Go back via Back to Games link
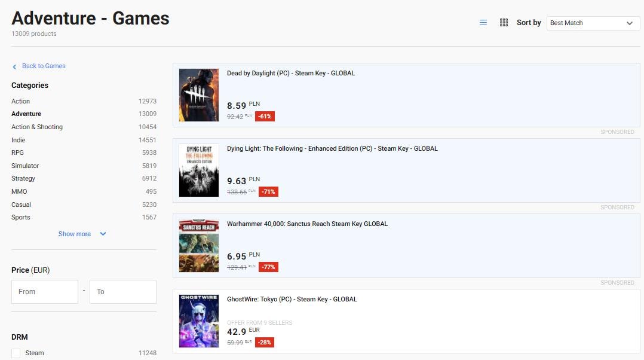The width and height of the screenshot is (644, 360). pyautogui.click(x=44, y=66)
